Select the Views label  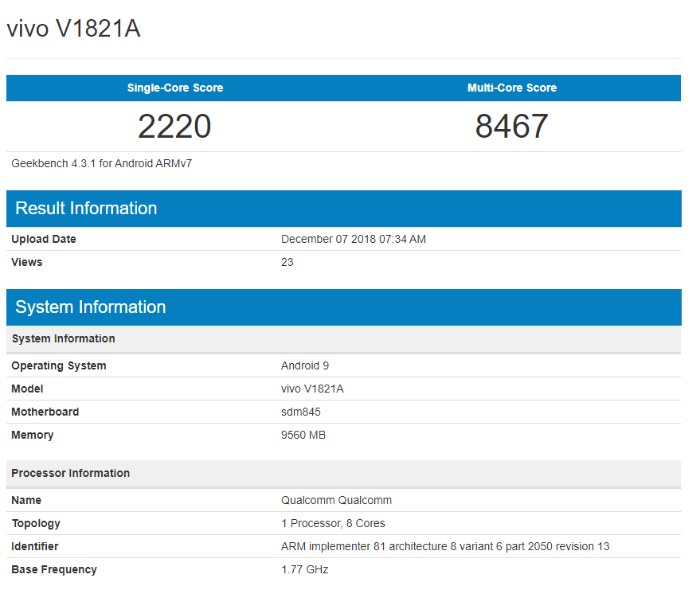27,262
